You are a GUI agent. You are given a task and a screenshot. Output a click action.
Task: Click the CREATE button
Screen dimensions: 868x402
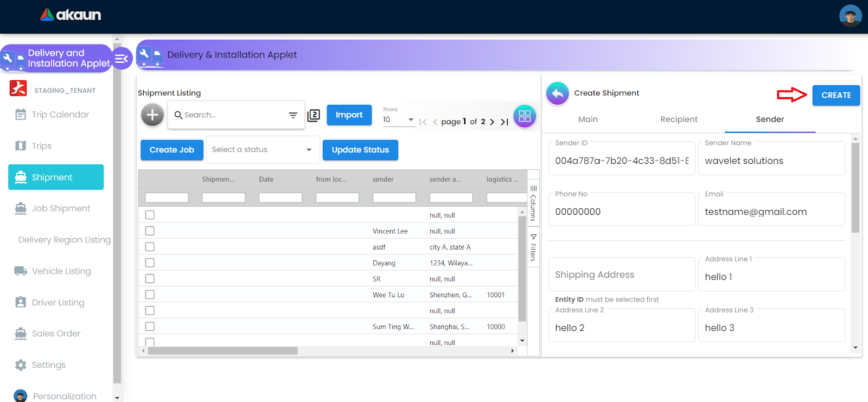pos(836,95)
